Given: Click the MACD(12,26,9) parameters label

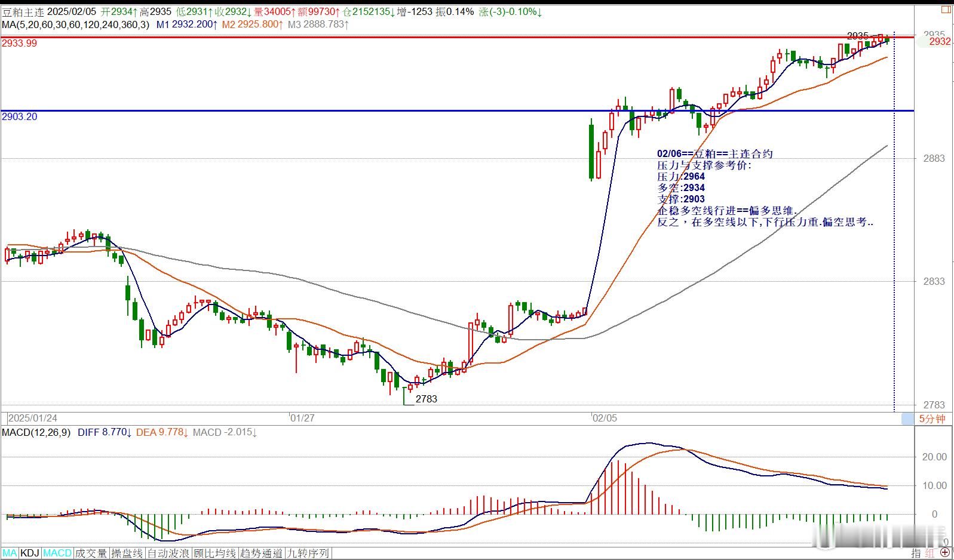Looking at the screenshot, I should point(36,432).
